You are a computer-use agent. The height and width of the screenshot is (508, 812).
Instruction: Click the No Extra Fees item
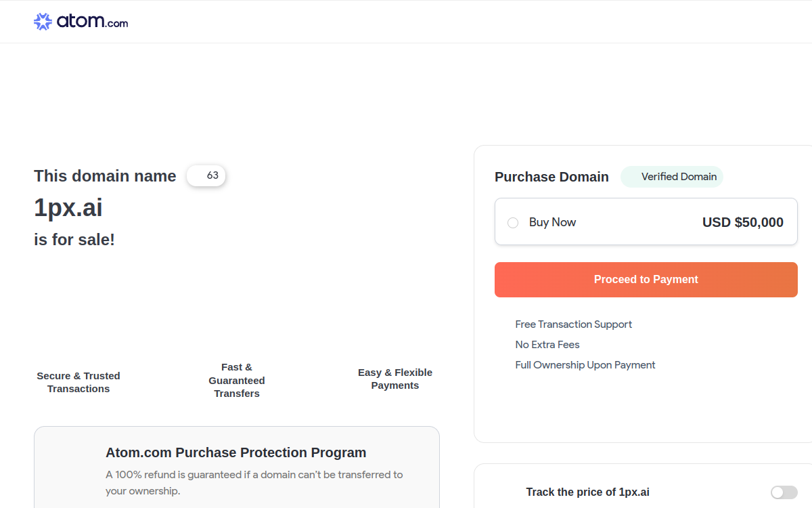pyautogui.click(x=547, y=345)
